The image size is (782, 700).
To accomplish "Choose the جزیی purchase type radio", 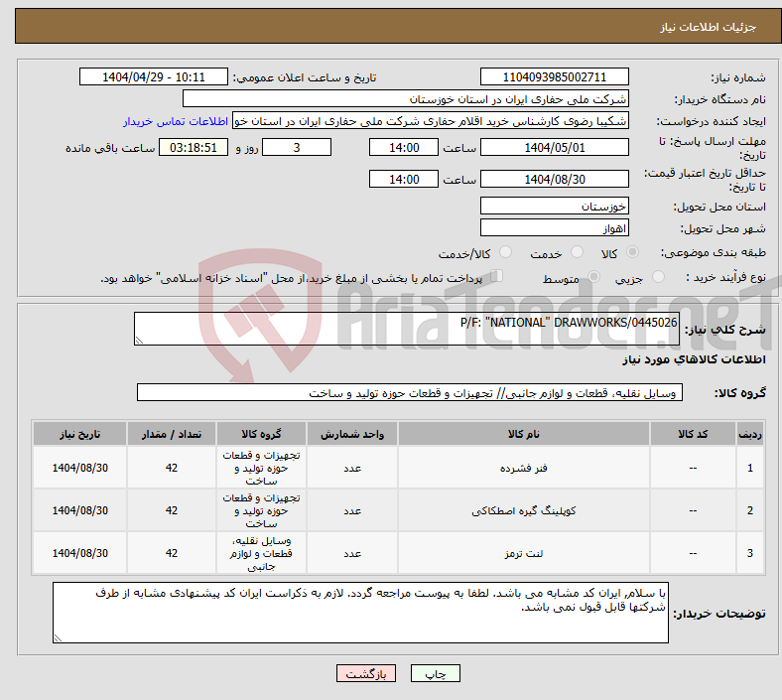I will (x=658, y=276).
